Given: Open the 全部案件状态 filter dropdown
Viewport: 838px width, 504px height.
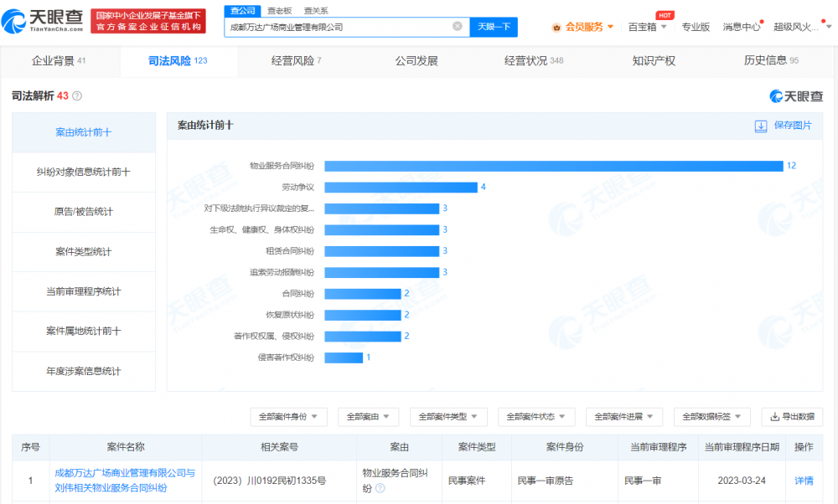Looking at the screenshot, I should pyautogui.click(x=536, y=417).
